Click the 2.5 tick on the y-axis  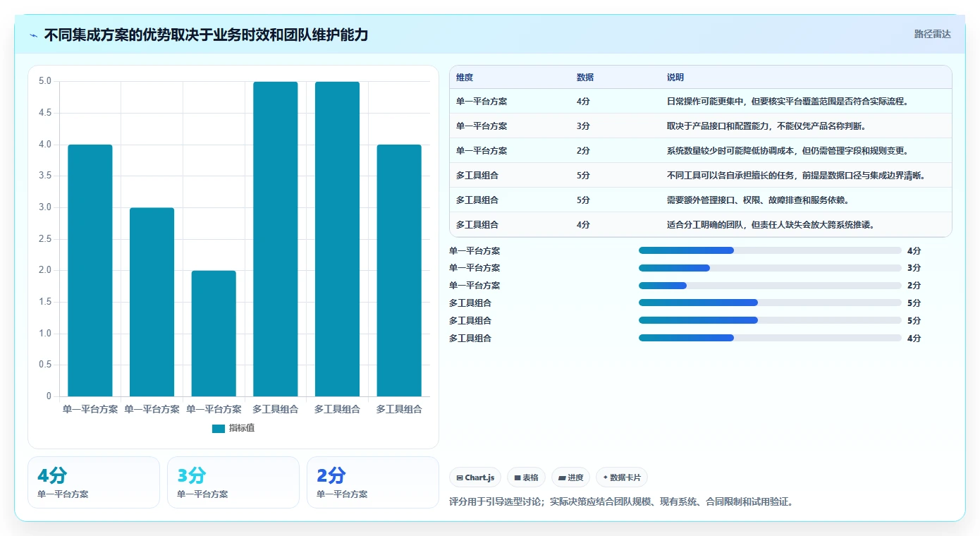point(44,239)
